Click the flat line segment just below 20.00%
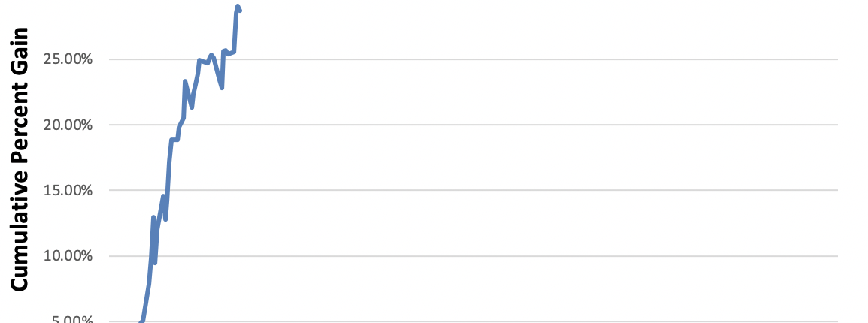The width and height of the screenshot is (868, 323). point(175,139)
